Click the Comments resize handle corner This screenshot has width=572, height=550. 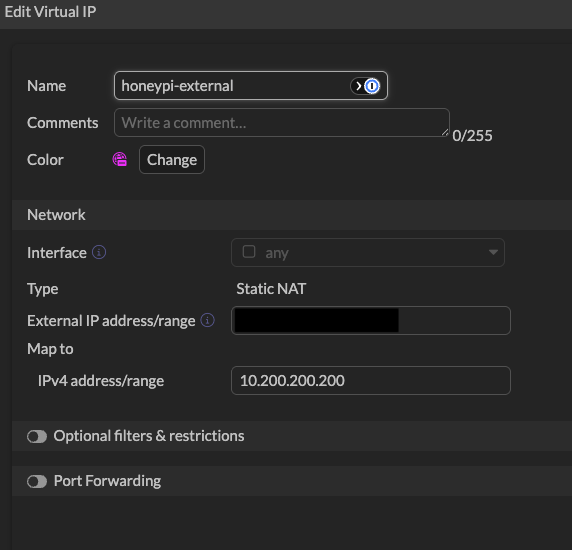[445, 132]
